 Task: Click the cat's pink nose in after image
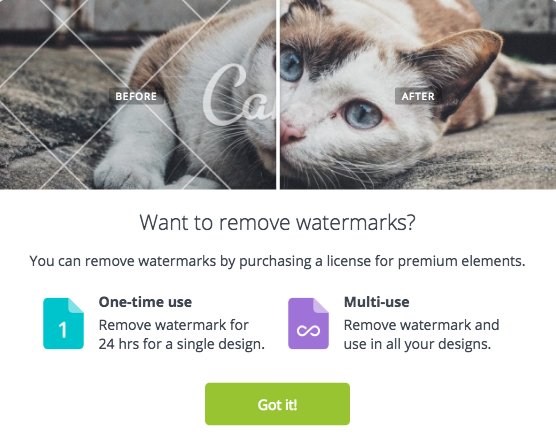(x=292, y=133)
